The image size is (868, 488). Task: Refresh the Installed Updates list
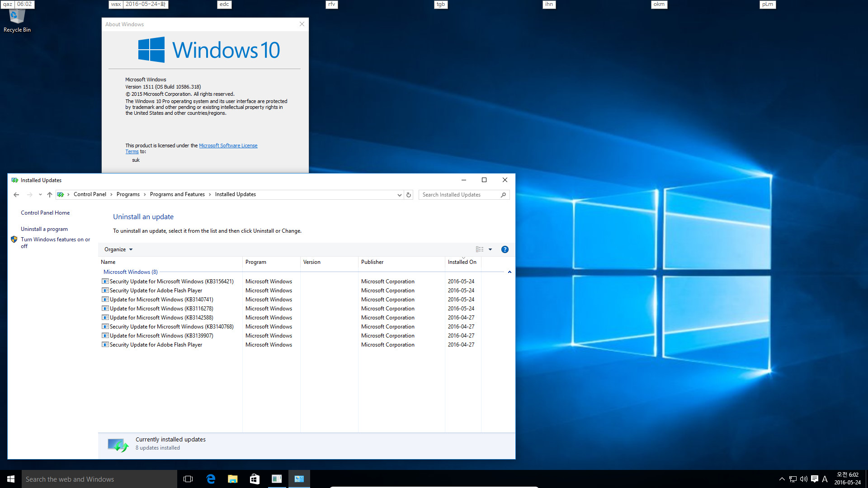409,195
